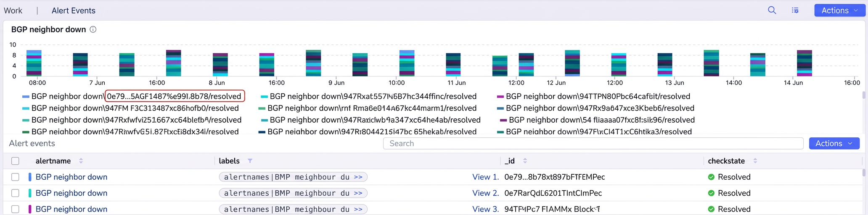Image resolution: width=868 pixels, height=215 pixels.
Task: Toggle legend series 947Rxat557IN6B7hc344ffinc/resolved
Action: (369, 96)
